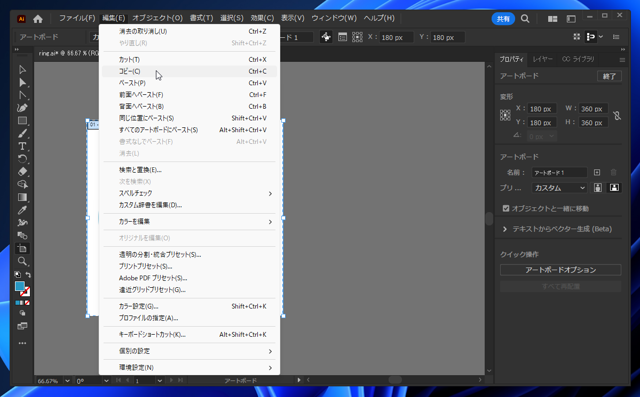Viewport: 640px width, 397px height.
Task: Open スペルチェック submenu
Action: coord(189,193)
